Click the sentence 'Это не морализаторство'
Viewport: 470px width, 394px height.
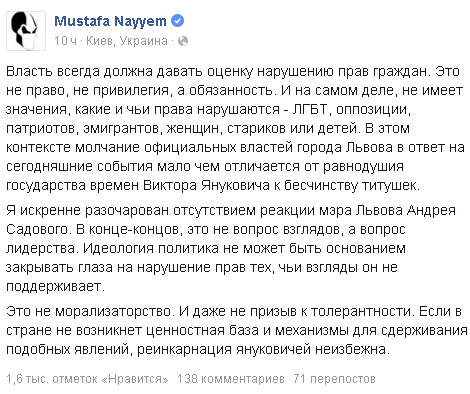coord(89,311)
